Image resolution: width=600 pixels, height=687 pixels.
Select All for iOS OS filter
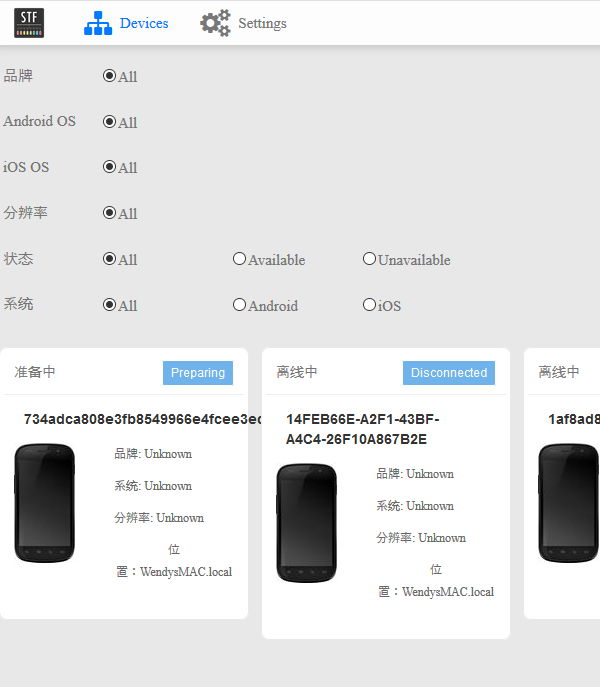tap(109, 167)
